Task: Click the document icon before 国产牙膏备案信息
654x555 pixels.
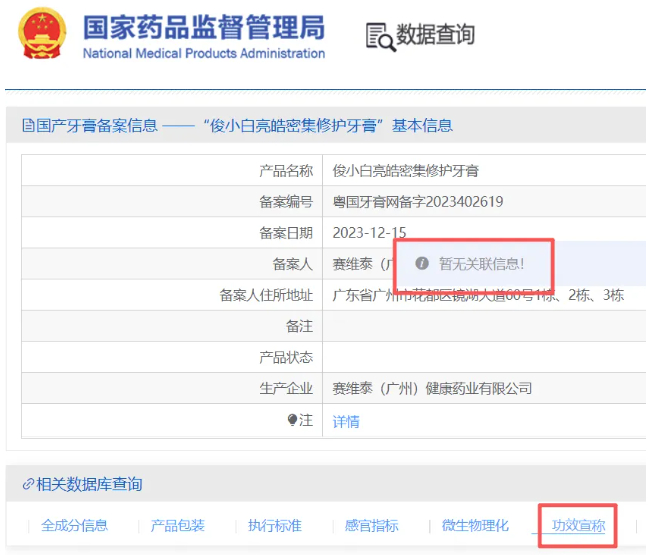Action: [28, 125]
